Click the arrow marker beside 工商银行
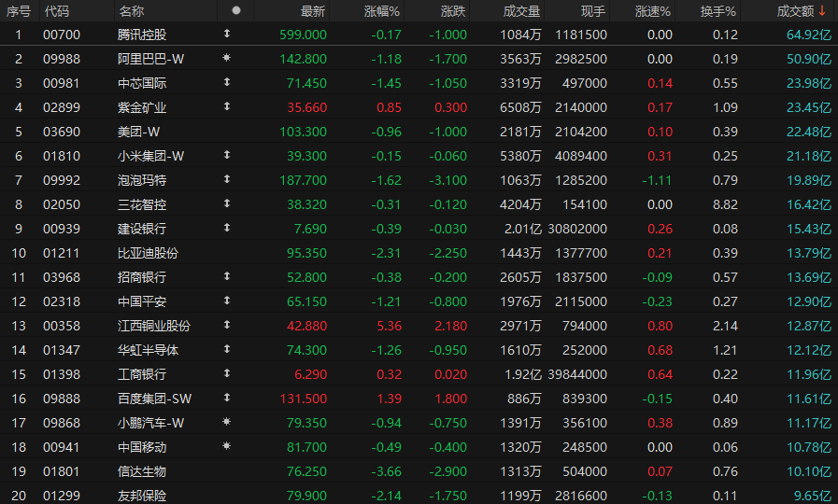The width and height of the screenshot is (838, 504). pos(227,373)
